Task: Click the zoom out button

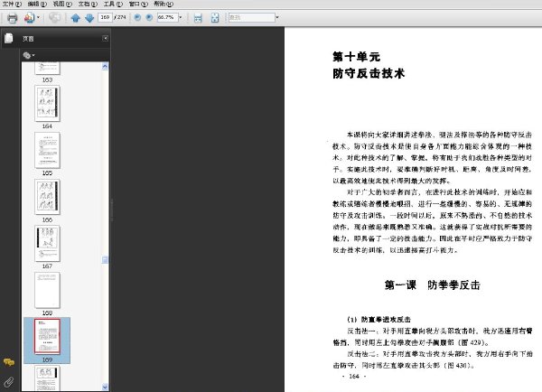Action: 137,17
